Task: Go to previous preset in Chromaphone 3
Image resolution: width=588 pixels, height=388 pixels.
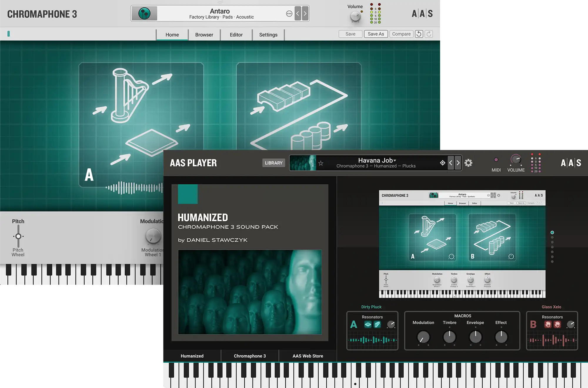Action: [x=298, y=14]
